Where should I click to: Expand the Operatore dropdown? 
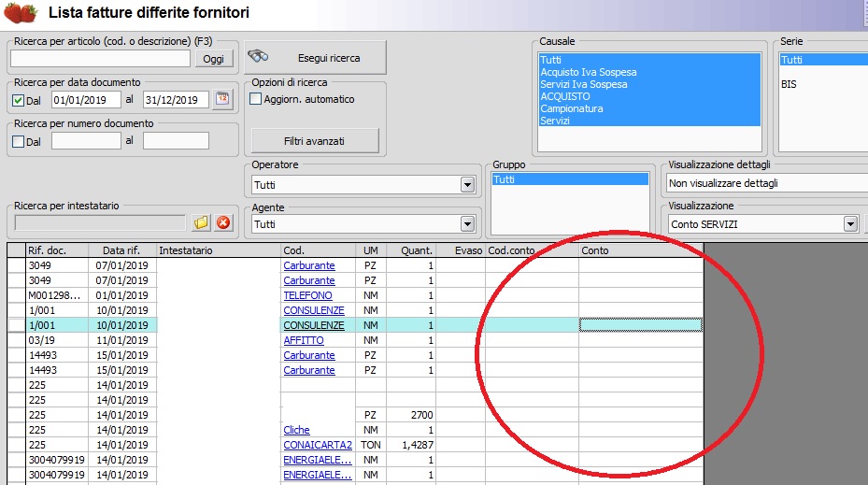468,185
